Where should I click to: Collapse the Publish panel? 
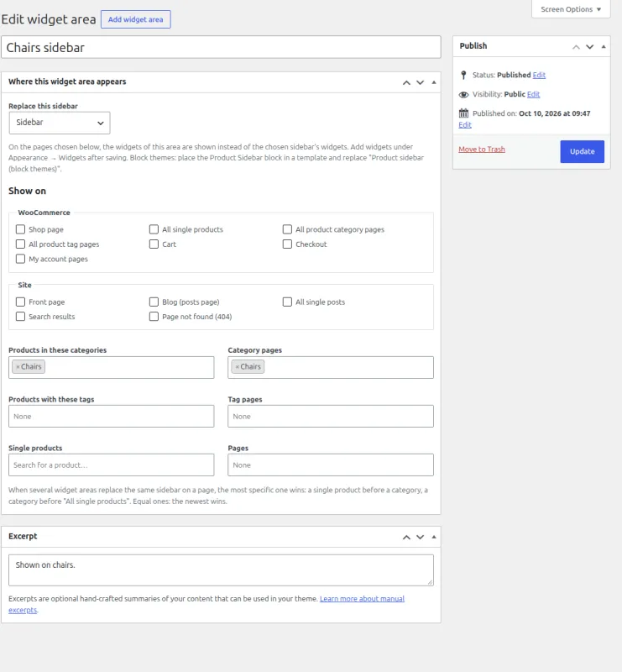[604, 47]
